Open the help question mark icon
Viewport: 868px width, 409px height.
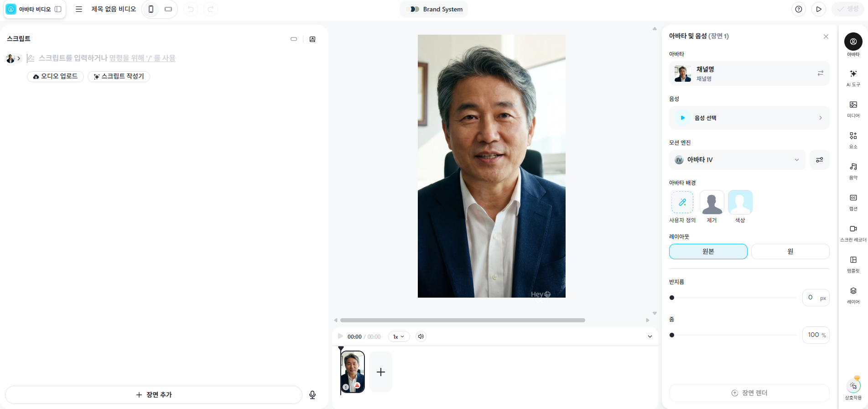799,9
